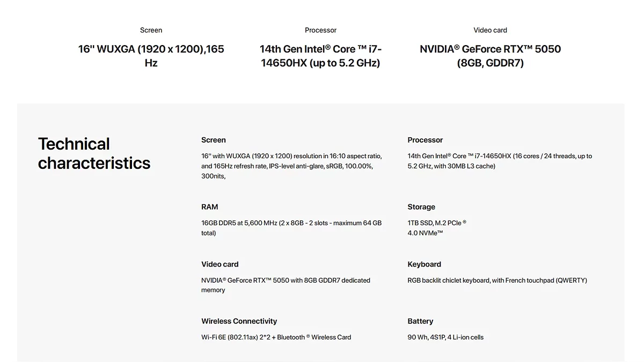Click the RTX 5050 (8GB, GDDR7) headline

point(490,56)
